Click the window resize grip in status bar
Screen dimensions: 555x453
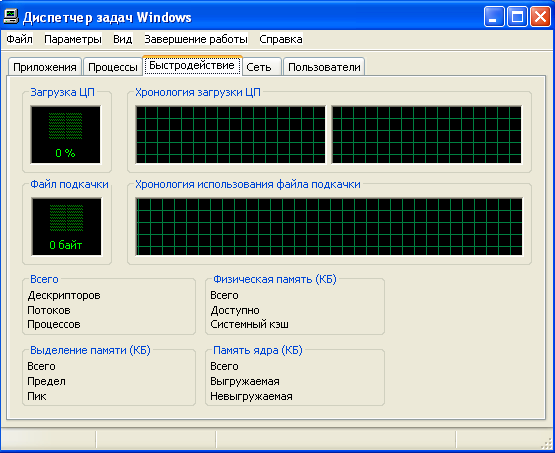[547, 443]
